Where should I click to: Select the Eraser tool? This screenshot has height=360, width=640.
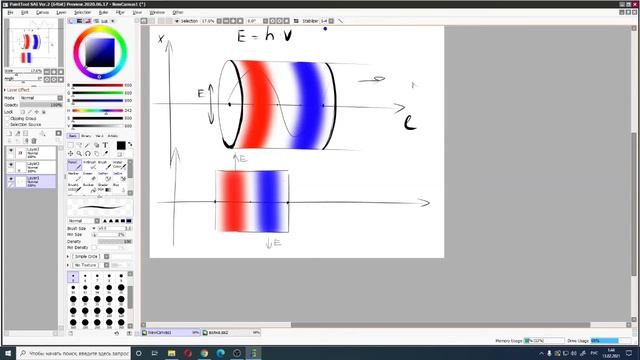[89, 176]
